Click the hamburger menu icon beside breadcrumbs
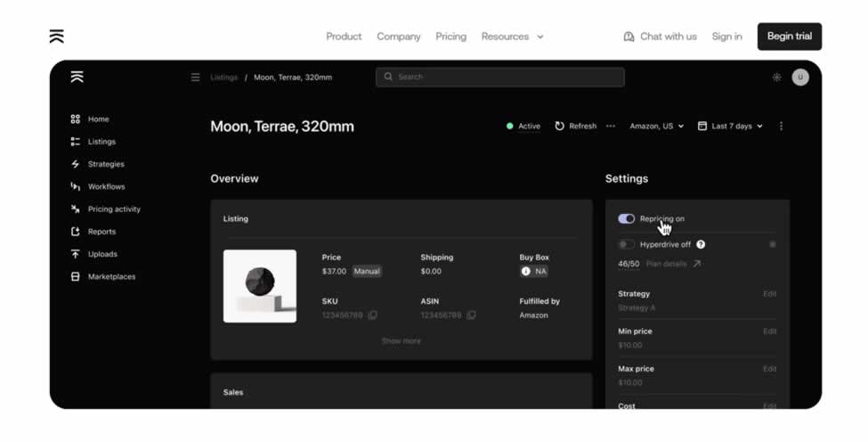868x442 pixels. click(x=195, y=78)
